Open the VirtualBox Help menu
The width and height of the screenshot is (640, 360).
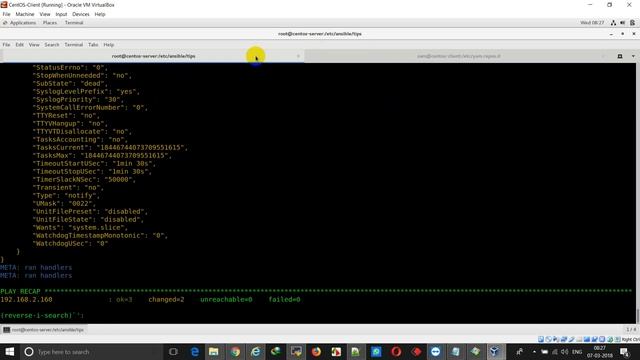tap(100, 14)
